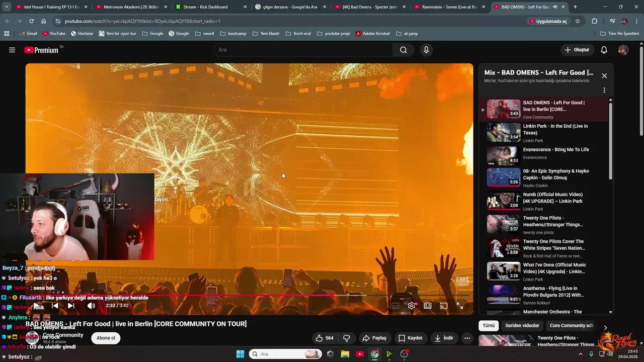The width and height of the screenshot is (644, 362).
Task: Close the Mix playlist panel
Action: click(604, 76)
